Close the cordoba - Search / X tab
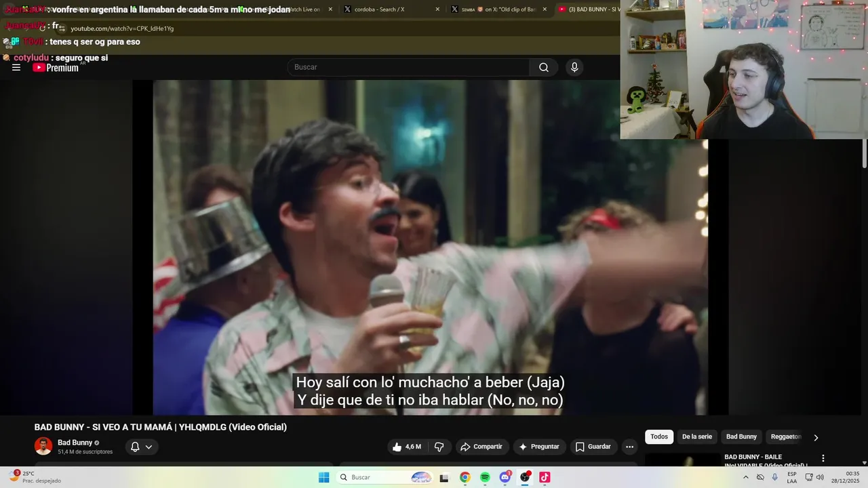 pos(437,9)
